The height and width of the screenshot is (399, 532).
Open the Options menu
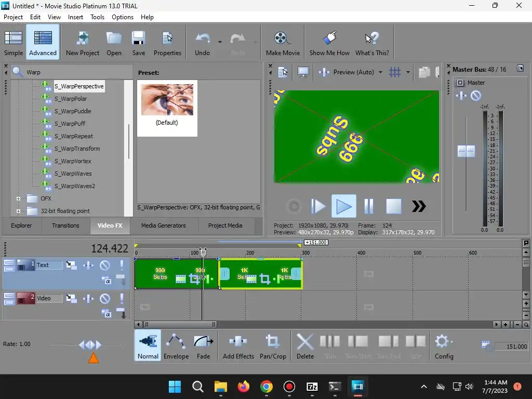[123, 17]
